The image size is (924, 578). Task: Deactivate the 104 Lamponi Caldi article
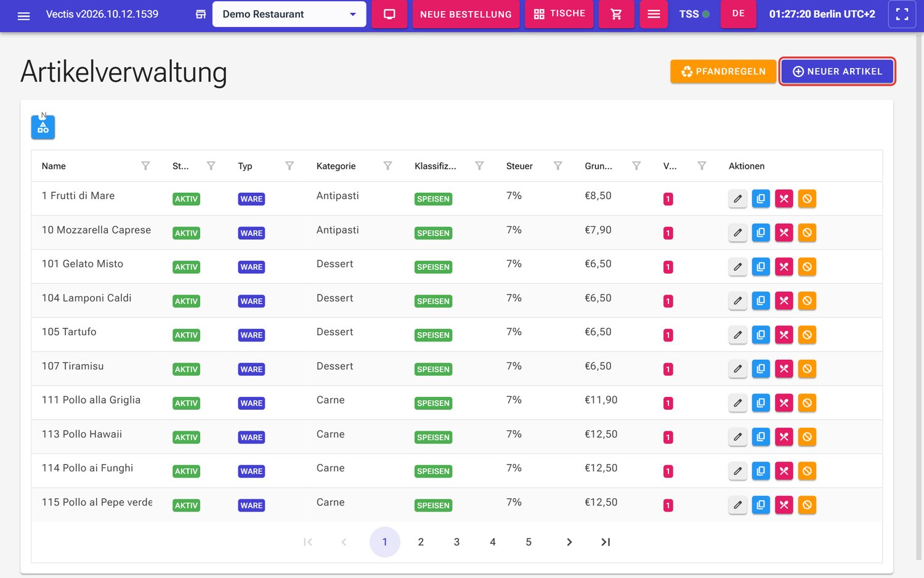[x=807, y=301]
